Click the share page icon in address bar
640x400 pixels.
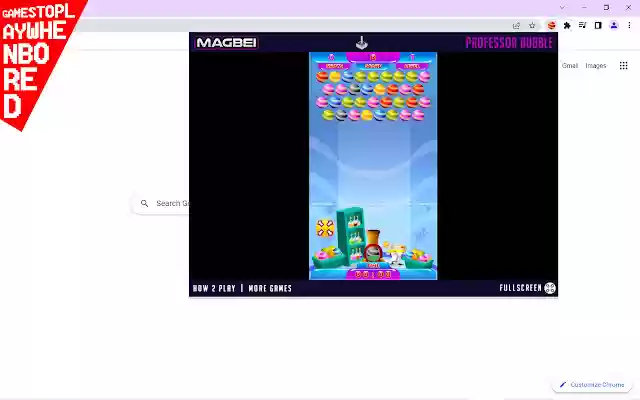click(x=516, y=25)
